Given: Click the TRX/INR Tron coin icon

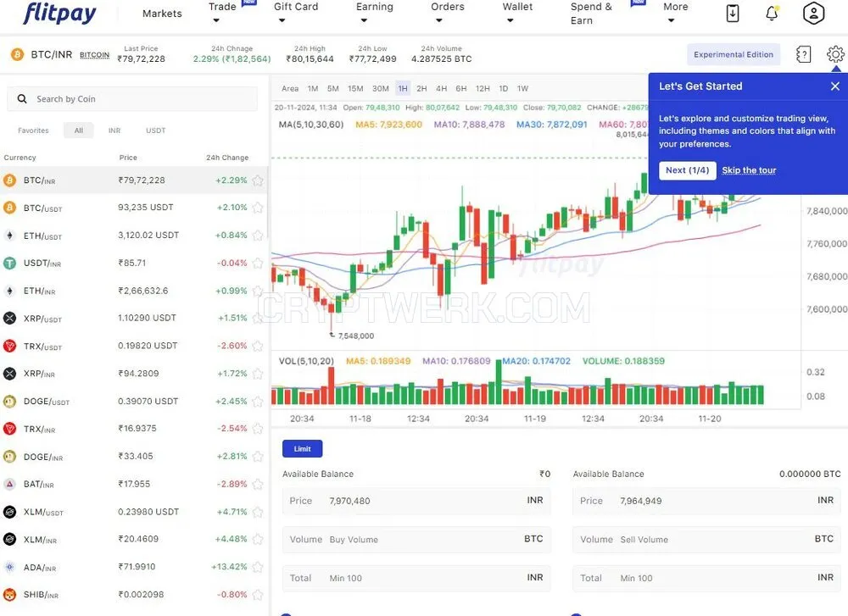Looking at the screenshot, I should 9,429.
